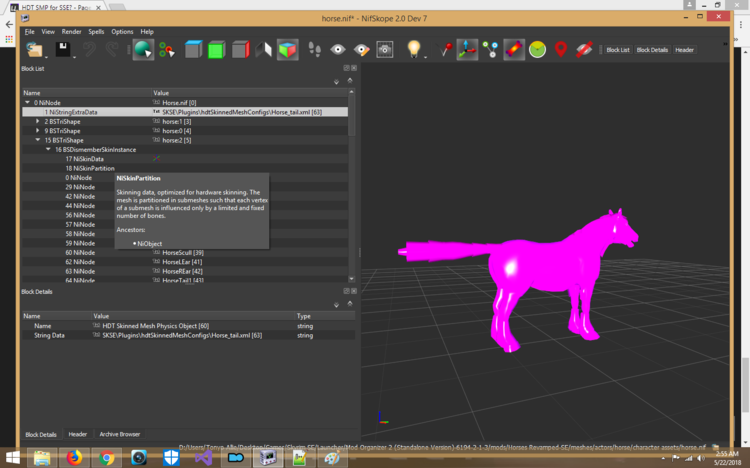
Task: Click the save screenshot camera icon
Action: pyautogui.click(x=385, y=49)
